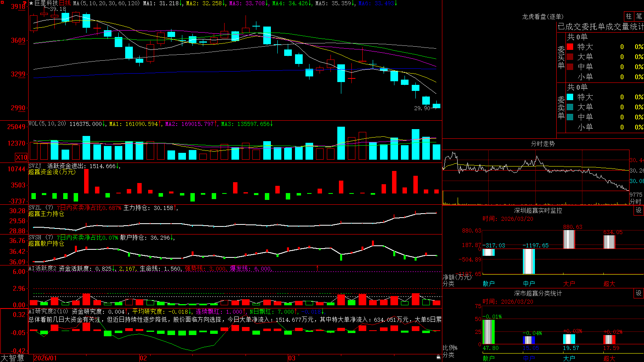The width and height of the screenshot is (644, 362).
Task: Click the 39.18 high price annotation
Action: click(58, 9)
